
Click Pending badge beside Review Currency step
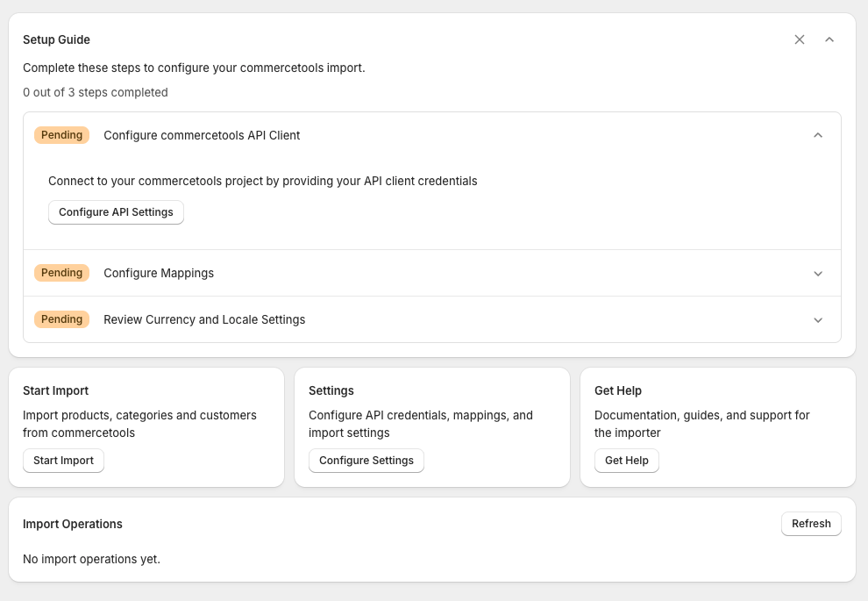tap(62, 319)
